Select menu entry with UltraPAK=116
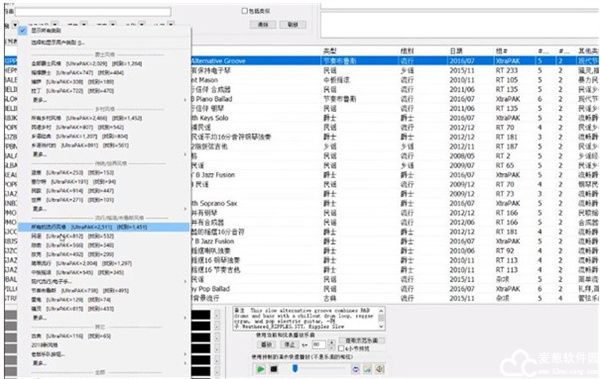This screenshot has height=379, width=600. click(x=104, y=336)
